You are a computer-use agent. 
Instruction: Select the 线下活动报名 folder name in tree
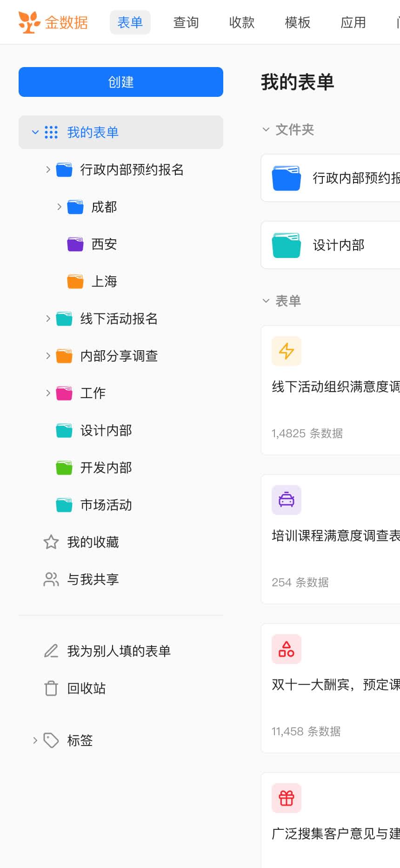point(119,319)
